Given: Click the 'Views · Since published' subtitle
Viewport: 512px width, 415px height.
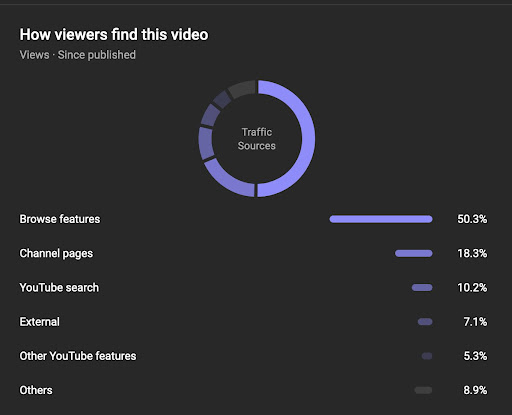Looking at the screenshot, I should (78, 55).
